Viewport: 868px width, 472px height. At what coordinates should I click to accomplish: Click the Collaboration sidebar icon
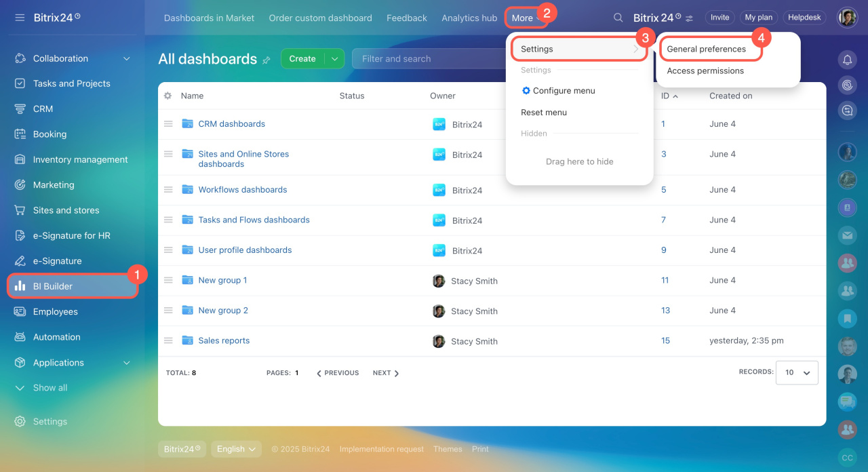pyautogui.click(x=20, y=58)
